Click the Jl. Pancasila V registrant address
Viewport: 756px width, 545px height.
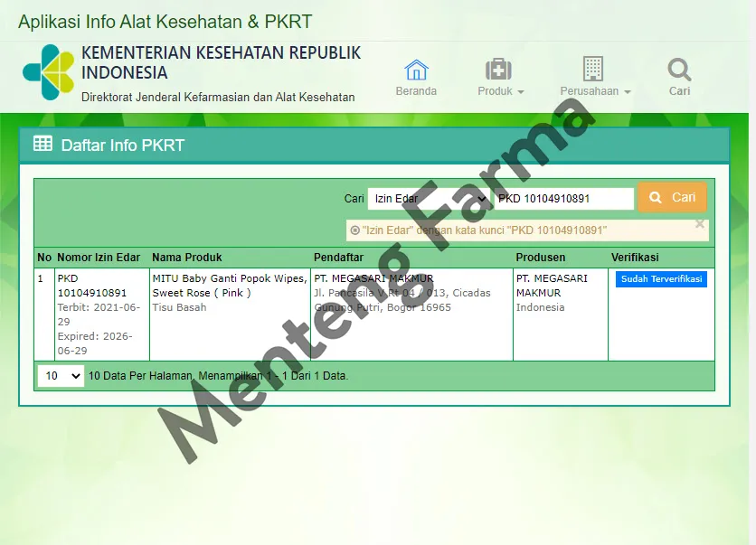tap(402, 300)
